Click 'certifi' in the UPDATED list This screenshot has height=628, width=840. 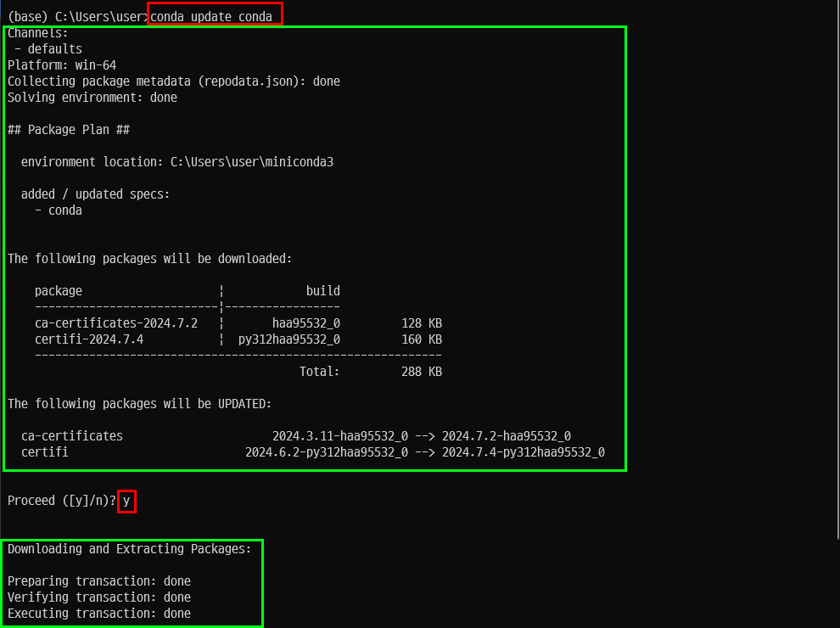coord(44,452)
